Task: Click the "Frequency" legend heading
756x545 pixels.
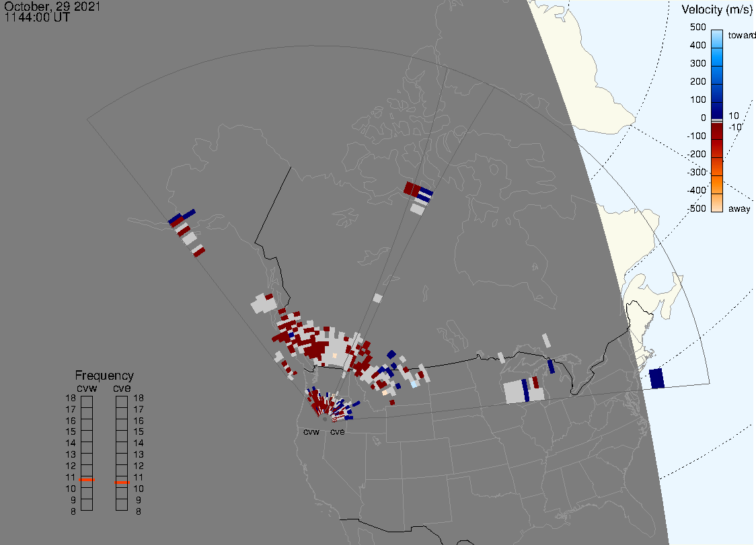Action: (104, 376)
